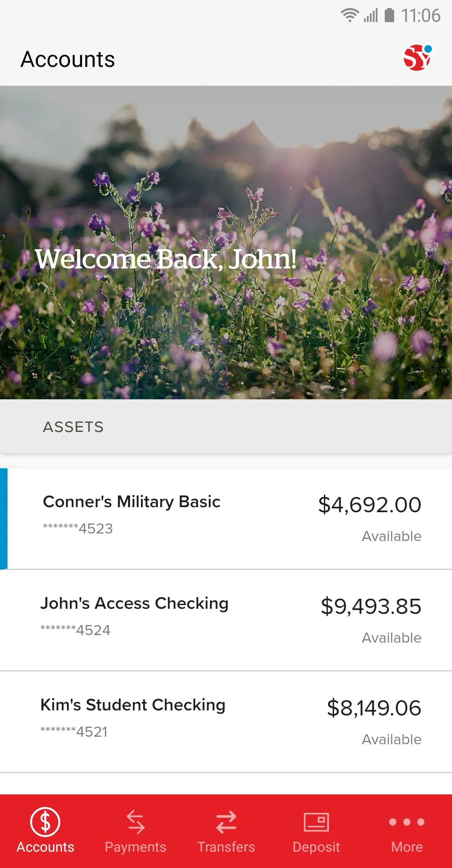
Task: Tap the Accounts dollar sign icon
Action: pyautogui.click(x=45, y=822)
